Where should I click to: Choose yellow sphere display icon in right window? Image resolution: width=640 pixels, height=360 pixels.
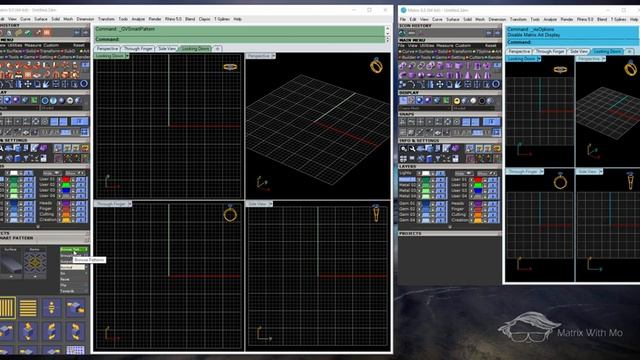pyautogui.click(x=457, y=101)
